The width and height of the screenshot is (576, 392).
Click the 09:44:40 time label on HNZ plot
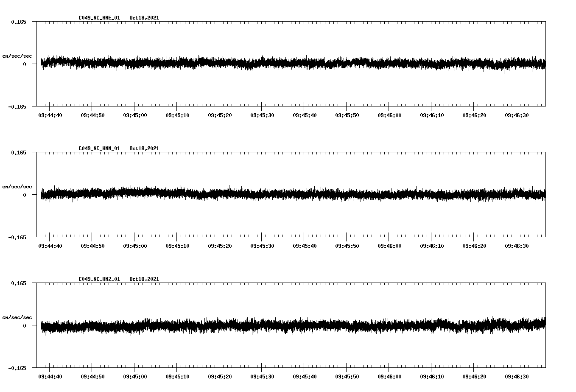(50, 376)
